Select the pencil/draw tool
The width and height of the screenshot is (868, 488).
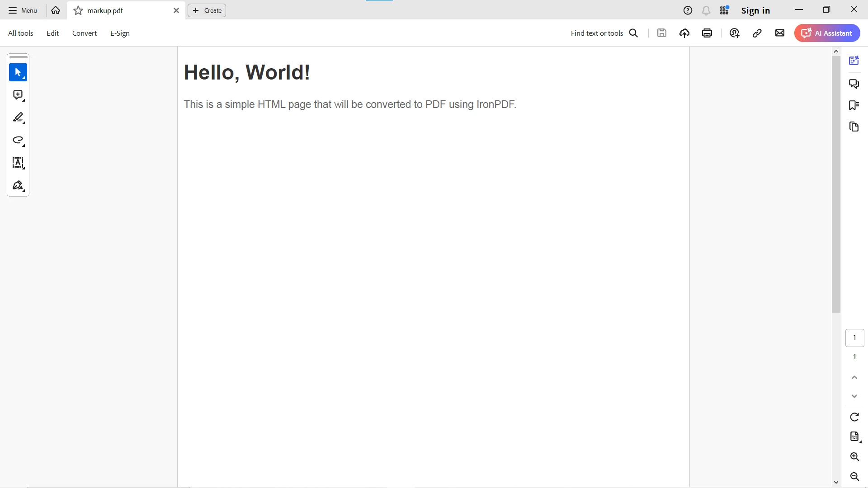pyautogui.click(x=18, y=117)
